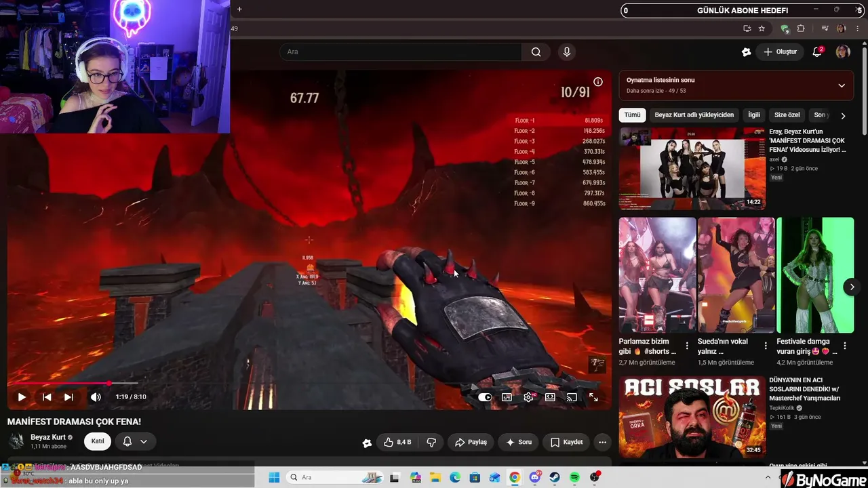868x488 pixels.
Task: Click the Katıl join button
Action: click(98, 441)
